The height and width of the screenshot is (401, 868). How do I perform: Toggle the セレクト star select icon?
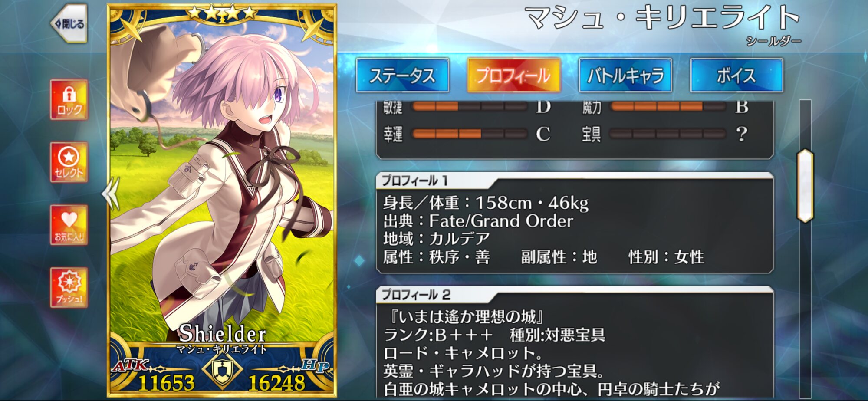tap(69, 162)
